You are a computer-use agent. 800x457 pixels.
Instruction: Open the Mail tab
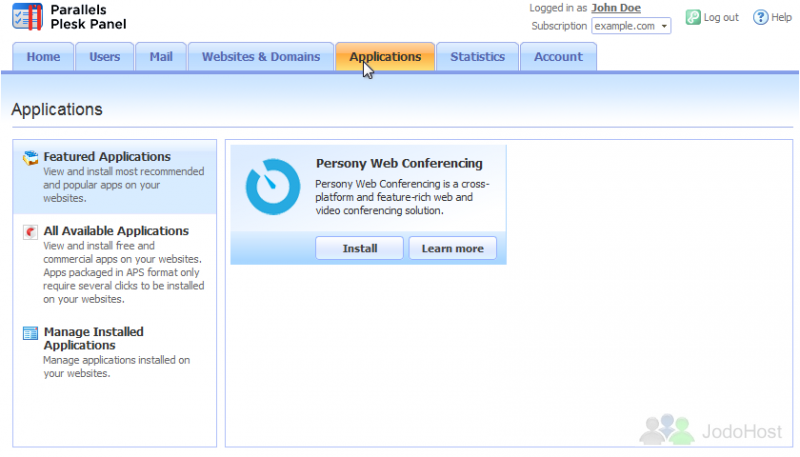pos(161,57)
